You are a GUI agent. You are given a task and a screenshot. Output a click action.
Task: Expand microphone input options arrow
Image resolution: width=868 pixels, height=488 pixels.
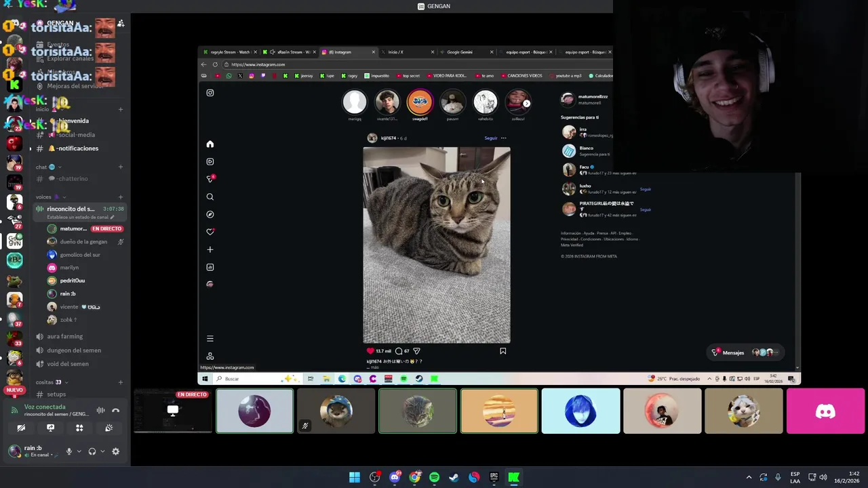[x=79, y=451]
